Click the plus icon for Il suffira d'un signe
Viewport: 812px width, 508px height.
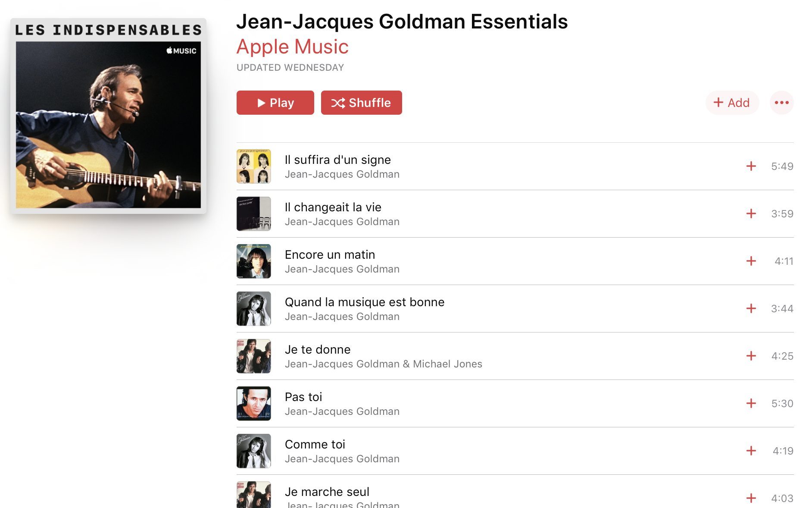[751, 166]
